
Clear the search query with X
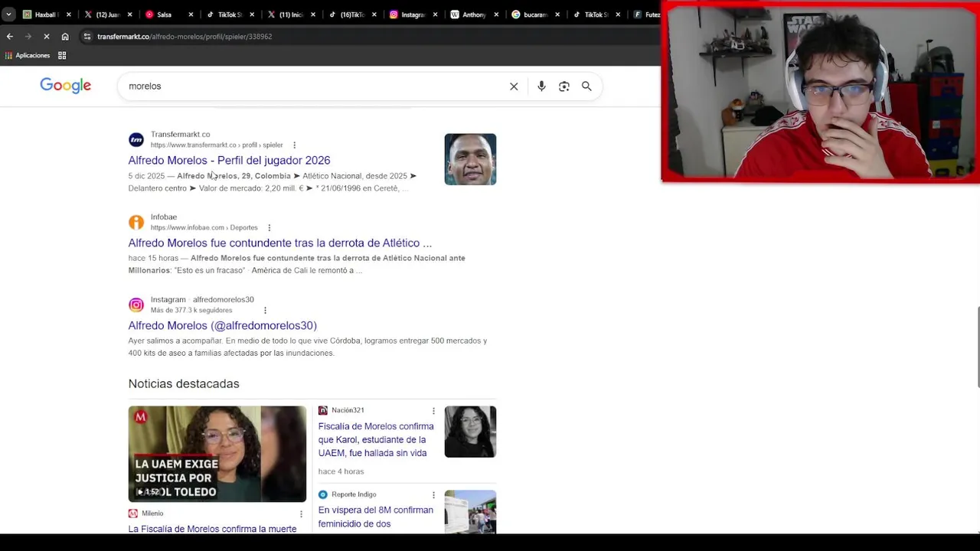[x=514, y=86]
